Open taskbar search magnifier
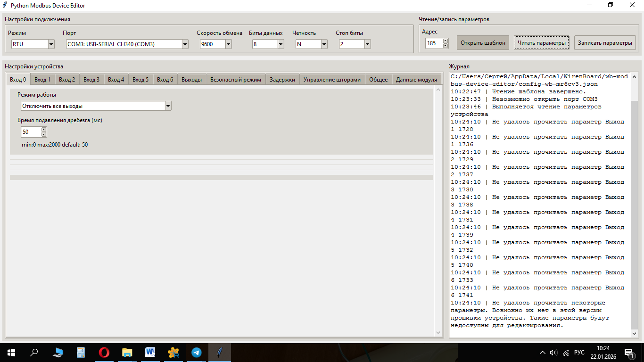The width and height of the screenshot is (644, 362). pos(34,353)
